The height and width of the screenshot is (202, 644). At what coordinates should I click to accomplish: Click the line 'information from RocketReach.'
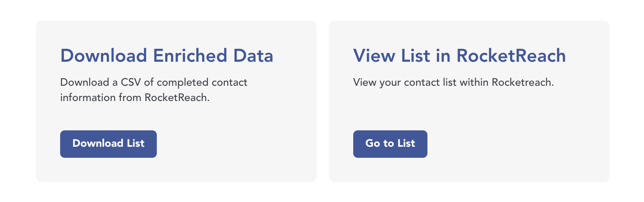(x=135, y=98)
